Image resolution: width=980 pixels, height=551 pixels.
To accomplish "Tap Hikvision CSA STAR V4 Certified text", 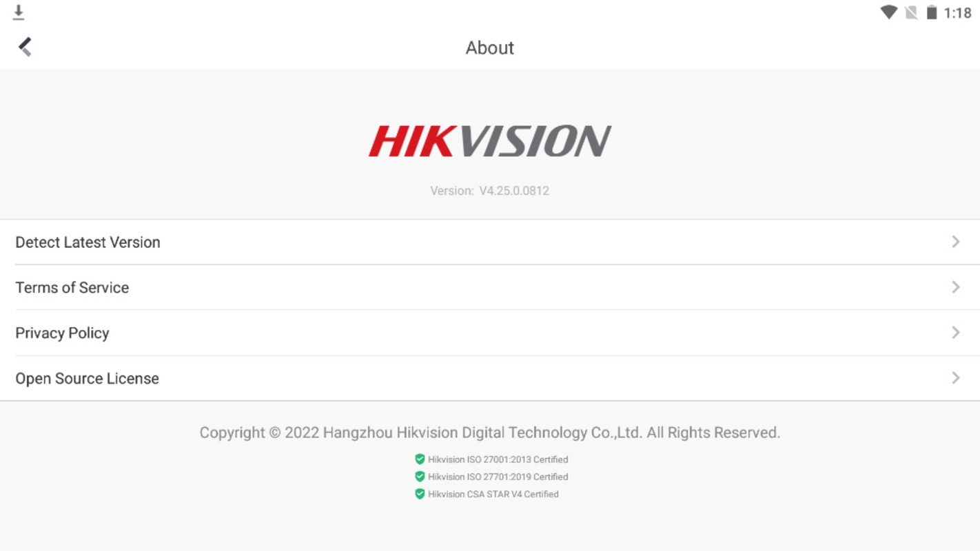I will [x=493, y=494].
